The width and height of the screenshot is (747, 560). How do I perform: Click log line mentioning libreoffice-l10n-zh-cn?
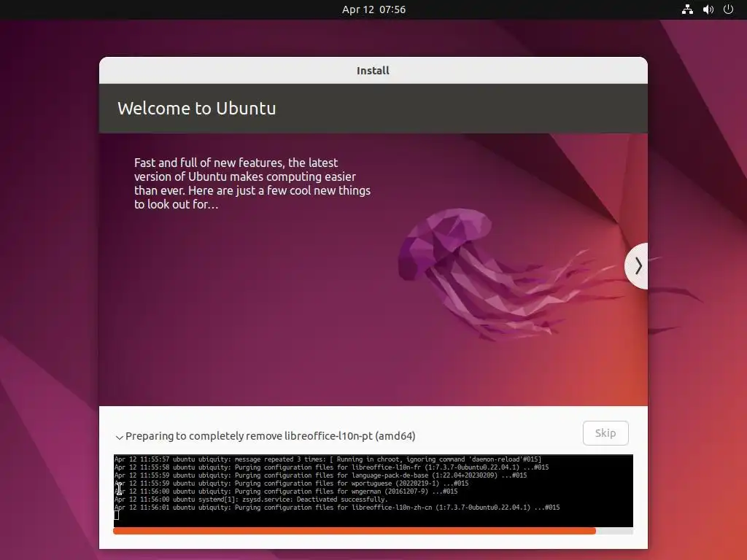point(337,507)
